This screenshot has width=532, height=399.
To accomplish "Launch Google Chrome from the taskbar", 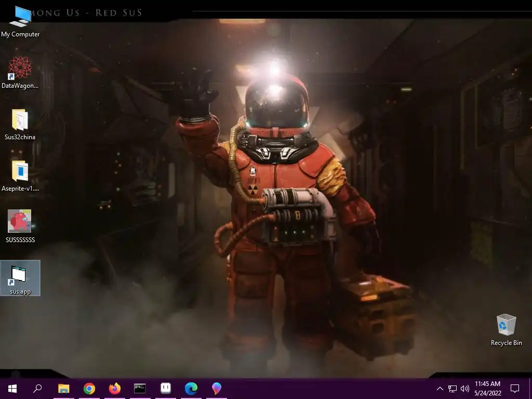I will coord(89,389).
